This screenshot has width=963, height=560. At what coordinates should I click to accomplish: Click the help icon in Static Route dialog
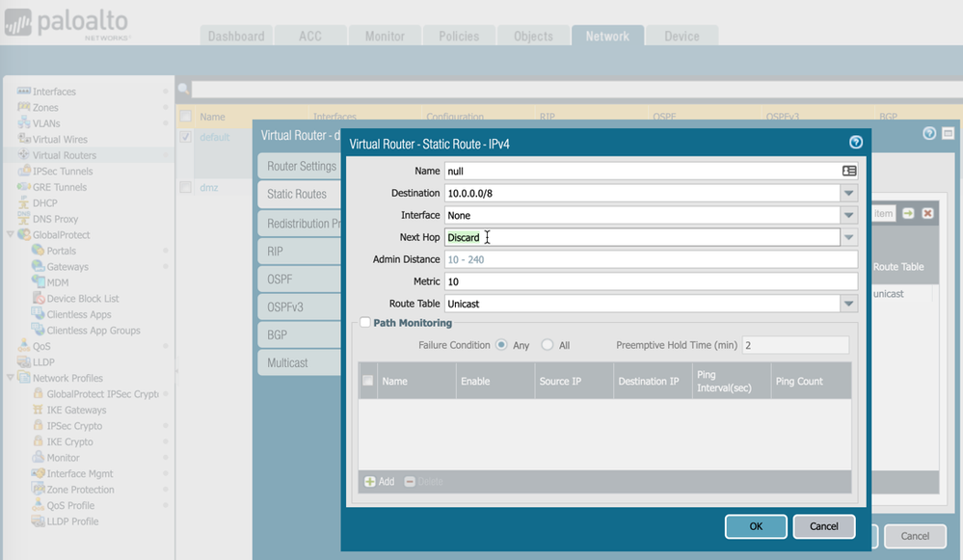click(x=855, y=143)
